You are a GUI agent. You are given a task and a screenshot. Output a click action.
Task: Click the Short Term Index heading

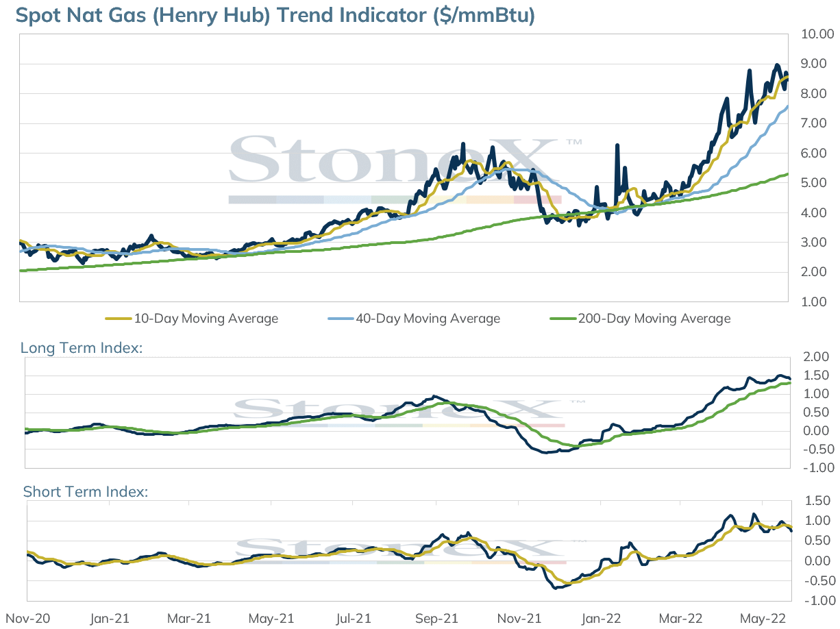pos(86,492)
